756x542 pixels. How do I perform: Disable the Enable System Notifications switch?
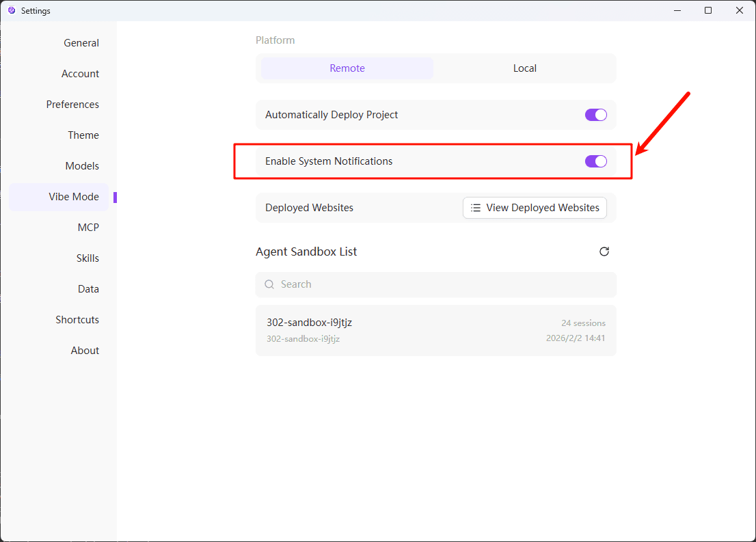[x=595, y=161]
